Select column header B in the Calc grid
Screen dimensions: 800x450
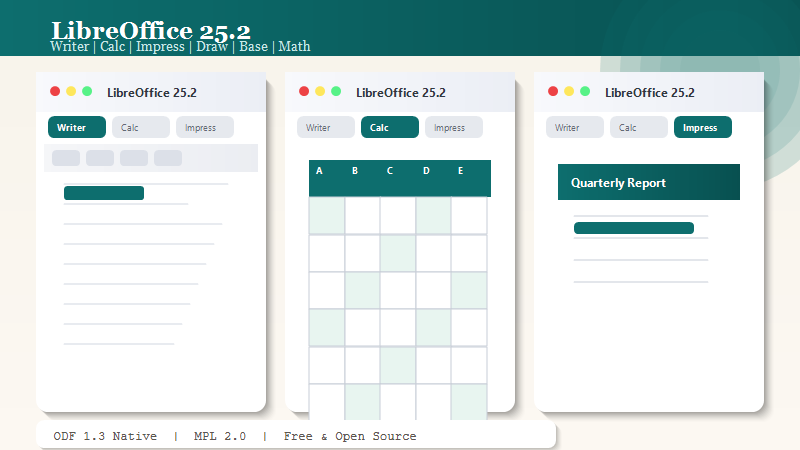pos(355,171)
